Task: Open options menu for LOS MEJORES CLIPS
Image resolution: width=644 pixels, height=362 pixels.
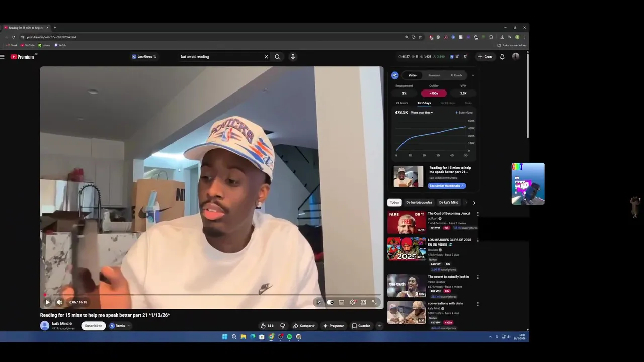Action: [x=478, y=240]
